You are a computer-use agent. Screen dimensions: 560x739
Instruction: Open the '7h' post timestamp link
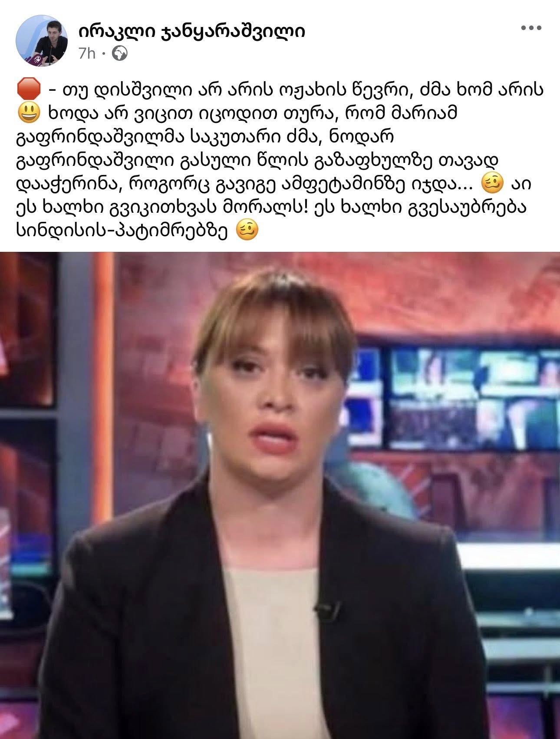87,53
